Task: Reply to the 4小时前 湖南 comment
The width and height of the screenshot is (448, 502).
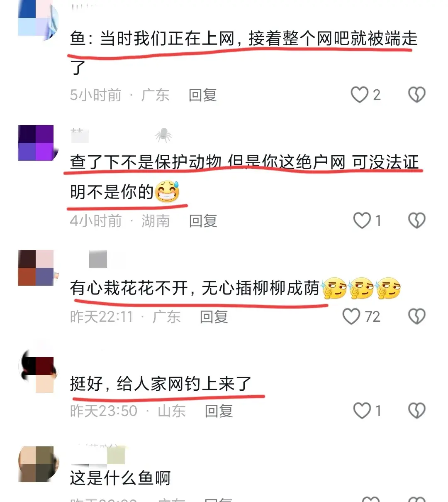Action: point(203,221)
